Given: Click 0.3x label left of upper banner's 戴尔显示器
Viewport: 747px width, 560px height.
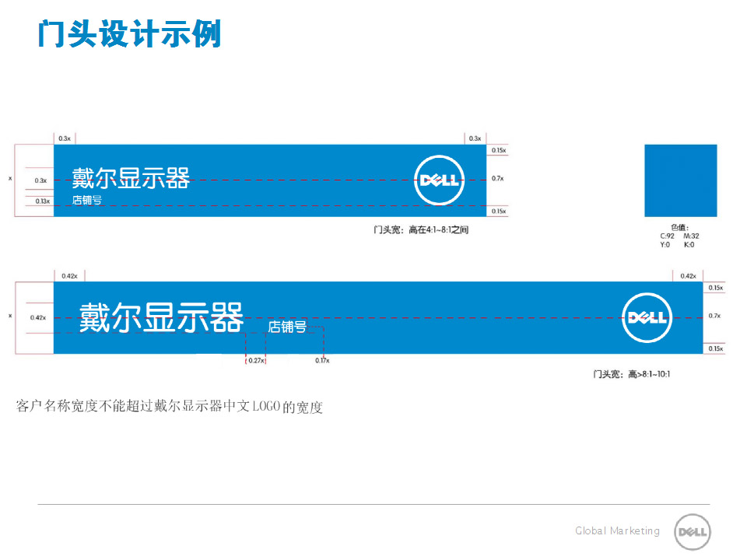Looking at the screenshot, I should pos(40,180).
